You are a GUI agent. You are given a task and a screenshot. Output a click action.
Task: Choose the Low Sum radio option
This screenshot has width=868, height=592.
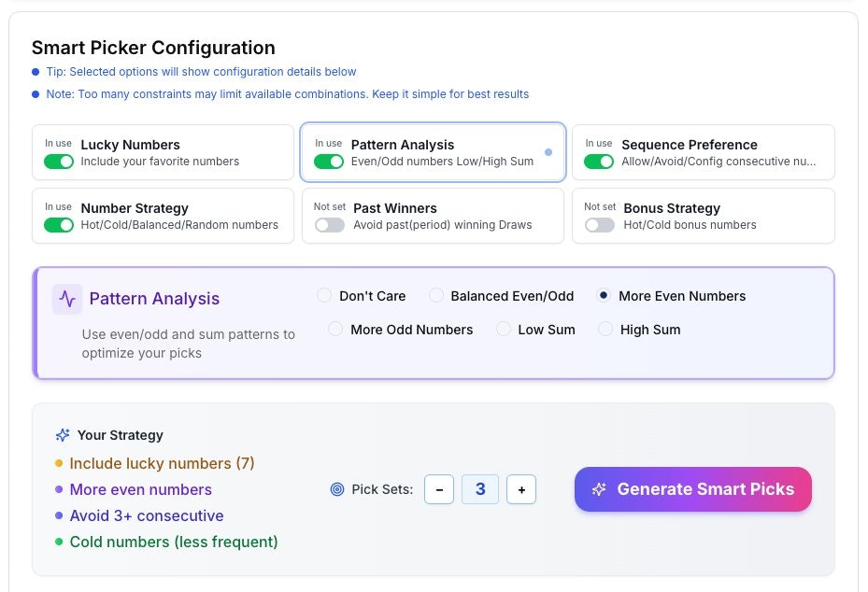point(504,330)
